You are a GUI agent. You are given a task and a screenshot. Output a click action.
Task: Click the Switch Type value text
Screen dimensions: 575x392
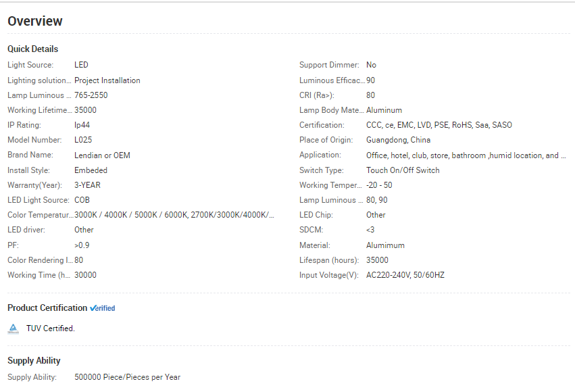pyautogui.click(x=403, y=170)
